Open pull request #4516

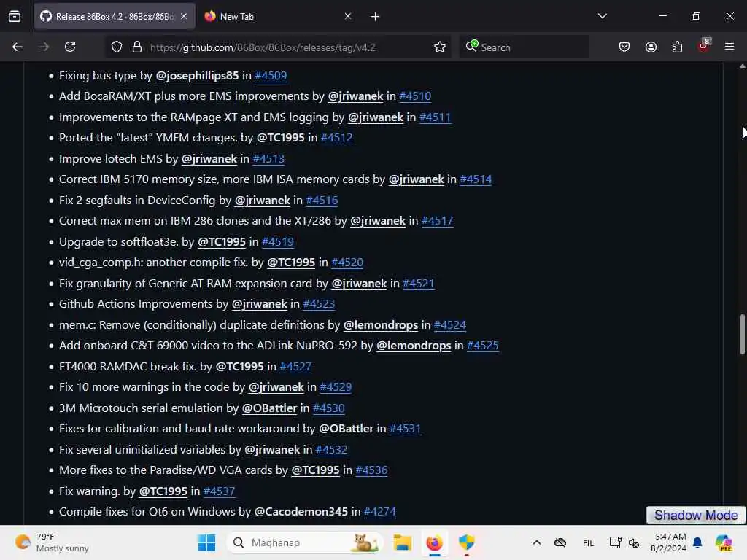322,201
